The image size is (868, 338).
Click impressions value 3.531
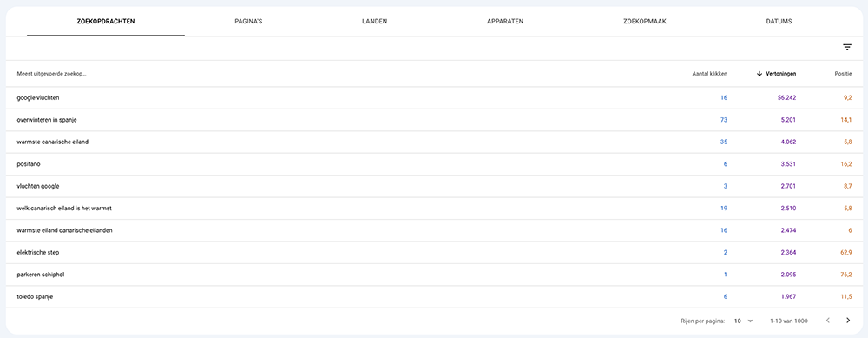tap(788, 164)
